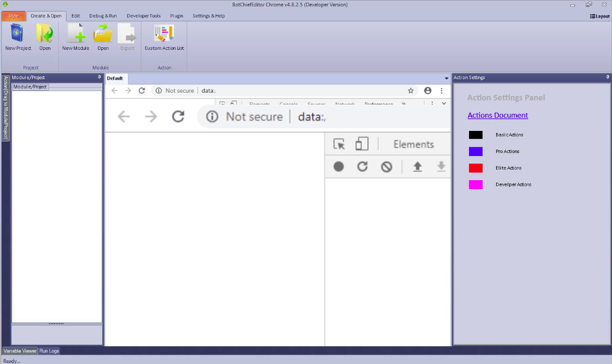This screenshot has width=612, height=364.
Task: Bookmark the page with the star icon
Action: coord(411,91)
